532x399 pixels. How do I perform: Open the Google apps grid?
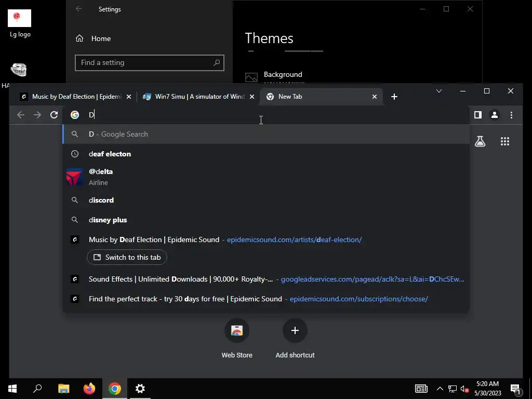[x=505, y=141]
